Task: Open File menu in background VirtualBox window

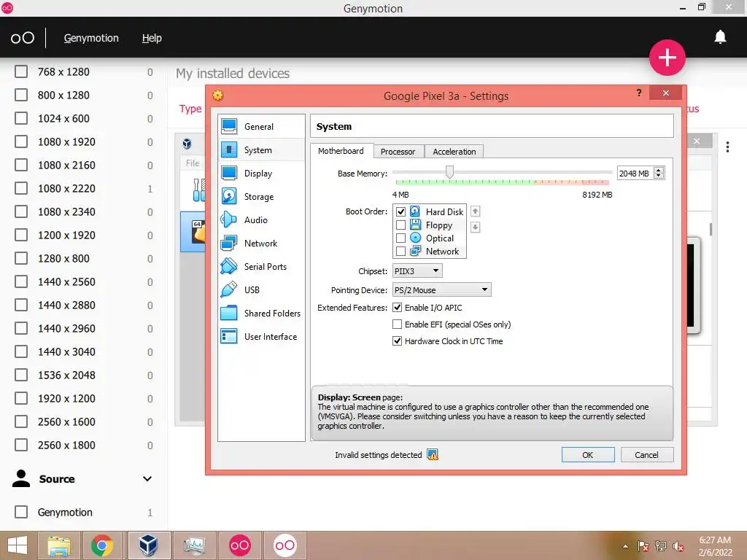Action: [x=193, y=163]
